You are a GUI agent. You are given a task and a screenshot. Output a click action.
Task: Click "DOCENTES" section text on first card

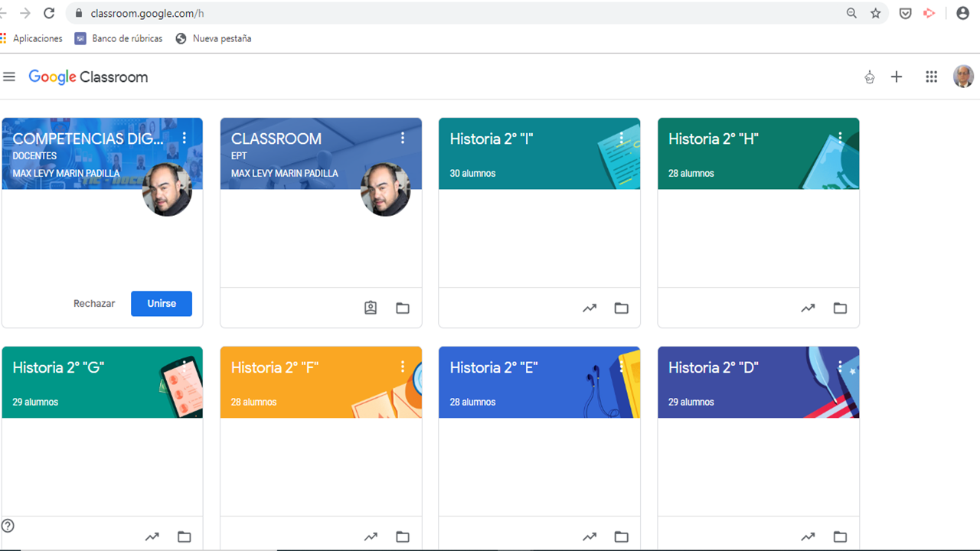coord(34,156)
